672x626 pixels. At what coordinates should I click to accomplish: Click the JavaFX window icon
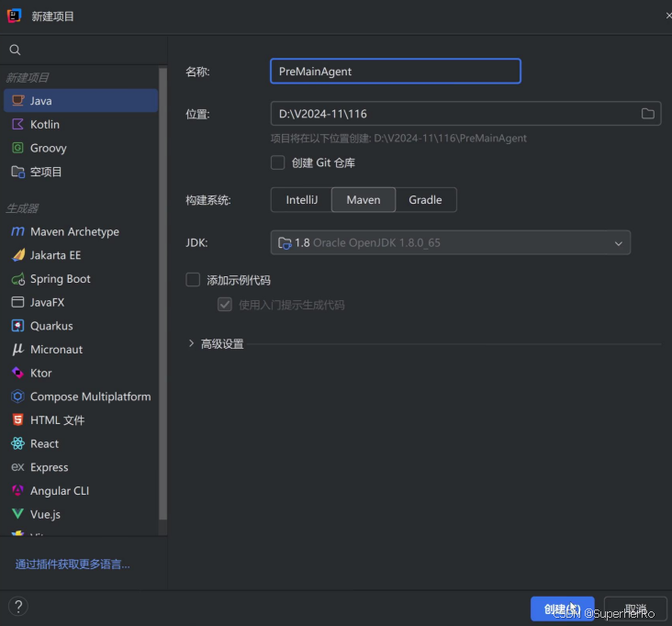pos(17,302)
